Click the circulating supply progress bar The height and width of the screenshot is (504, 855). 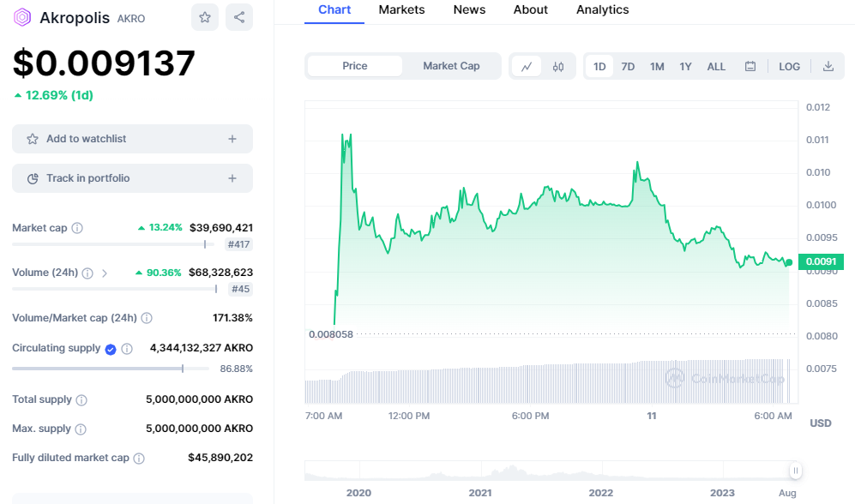(x=111, y=369)
